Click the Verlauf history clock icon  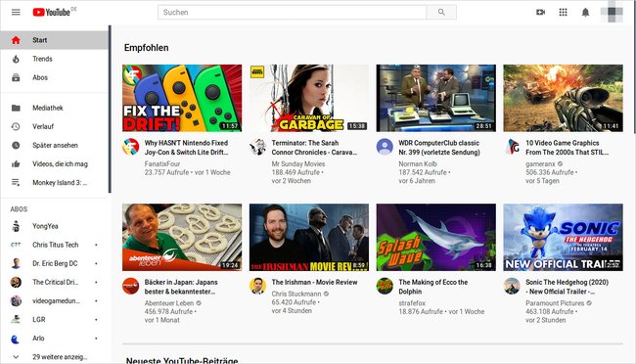pos(16,126)
